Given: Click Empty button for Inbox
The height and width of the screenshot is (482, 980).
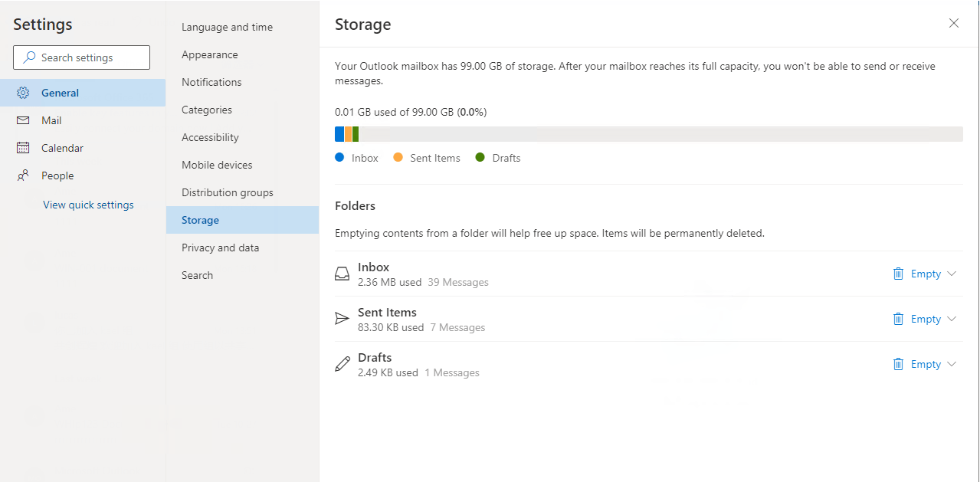Looking at the screenshot, I should pyautogui.click(x=926, y=274).
